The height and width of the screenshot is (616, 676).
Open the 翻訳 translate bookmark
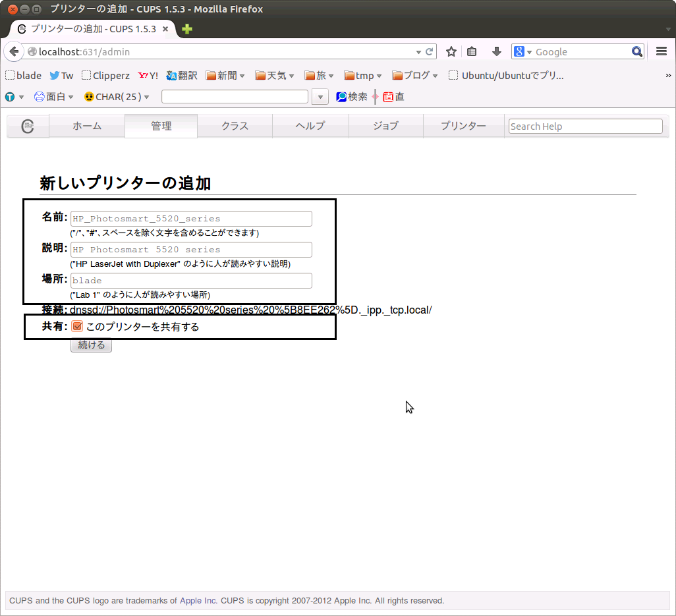click(181, 76)
